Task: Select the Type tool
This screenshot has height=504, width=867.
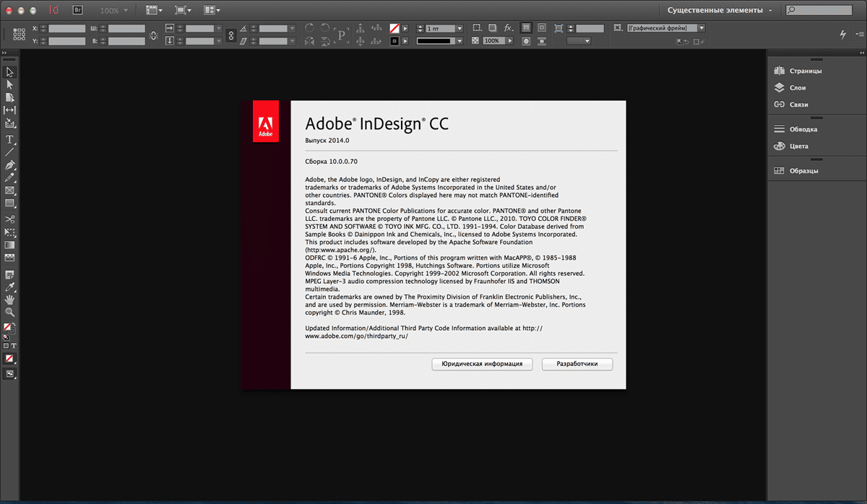Action: (10, 139)
